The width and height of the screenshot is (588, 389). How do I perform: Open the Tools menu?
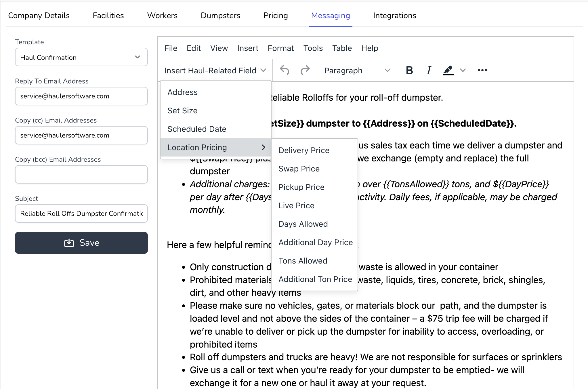pos(313,48)
